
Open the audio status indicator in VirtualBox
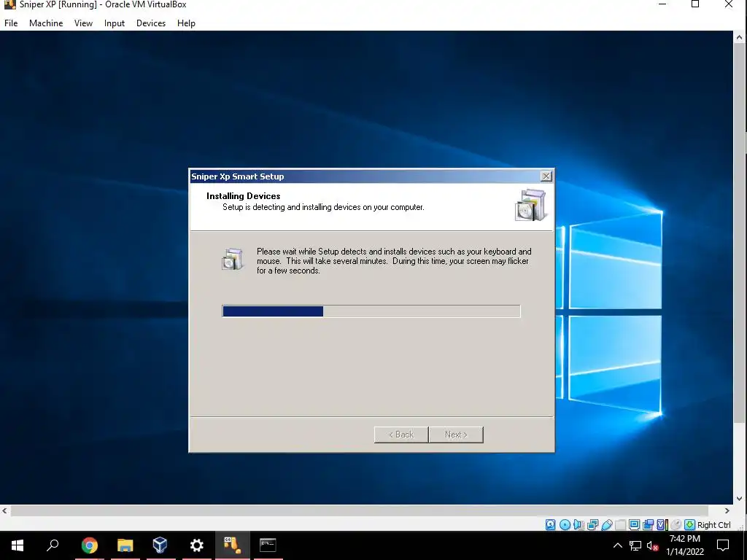tap(578, 525)
